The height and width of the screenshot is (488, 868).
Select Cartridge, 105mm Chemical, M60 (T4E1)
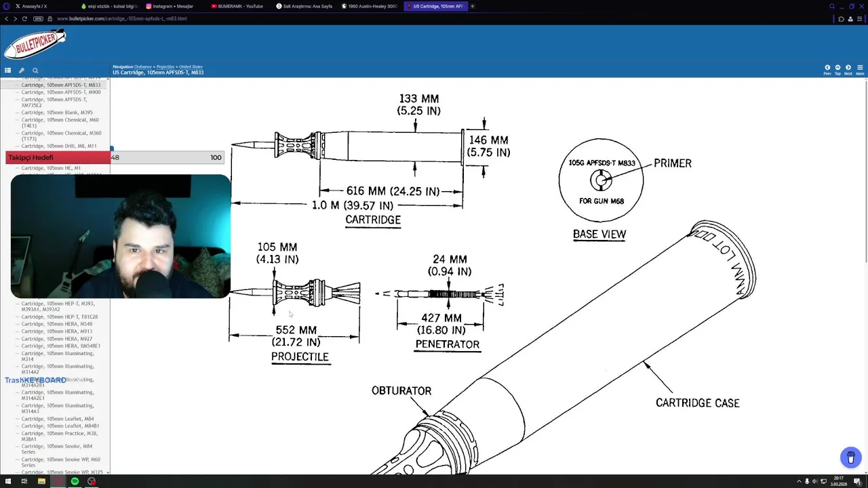(60, 123)
